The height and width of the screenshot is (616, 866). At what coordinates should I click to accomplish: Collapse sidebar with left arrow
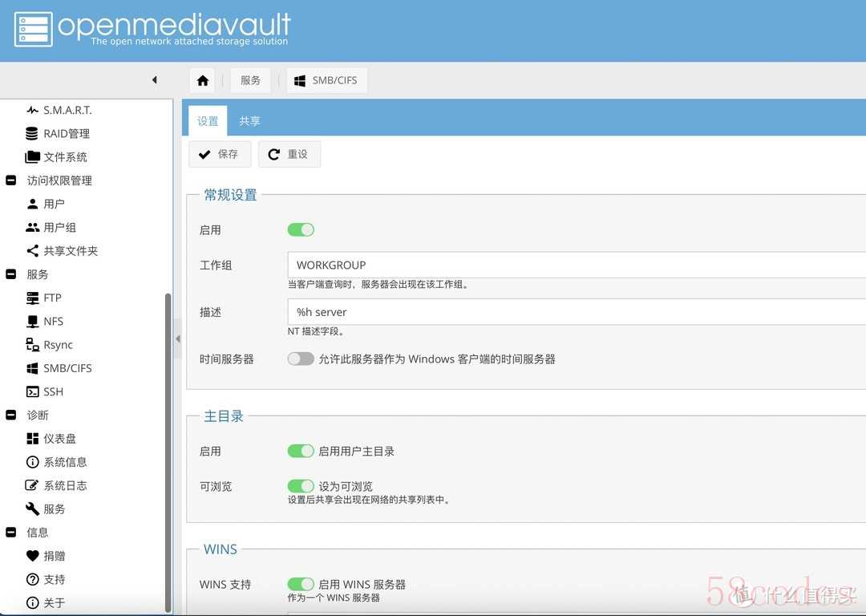(x=155, y=80)
